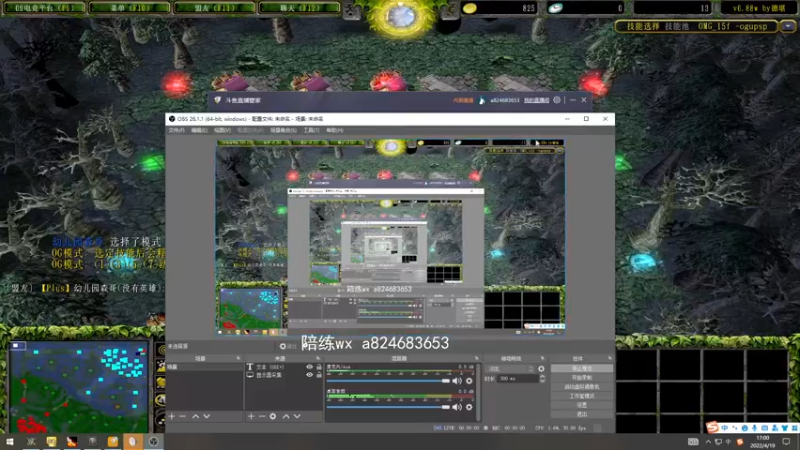Viewport: 800px width, 450px height.
Task: Open OBS Help menu
Action: 335,131
